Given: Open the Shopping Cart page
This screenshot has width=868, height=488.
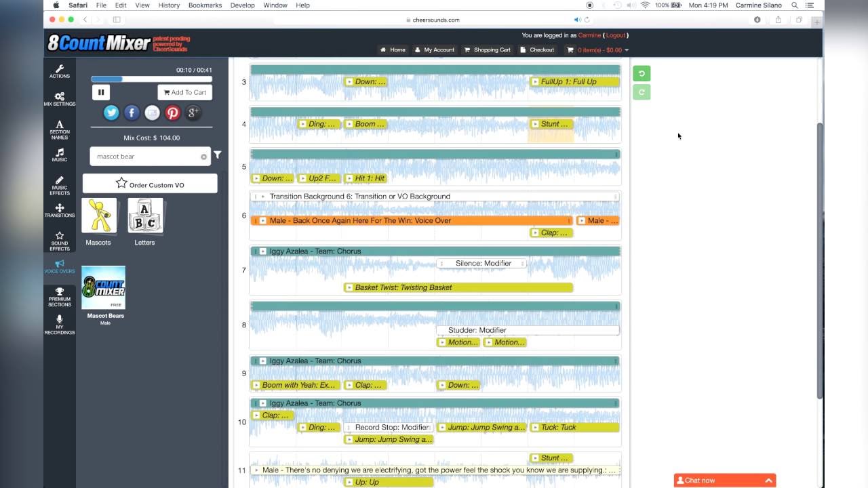Looking at the screenshot, I should tap(488, 49).
